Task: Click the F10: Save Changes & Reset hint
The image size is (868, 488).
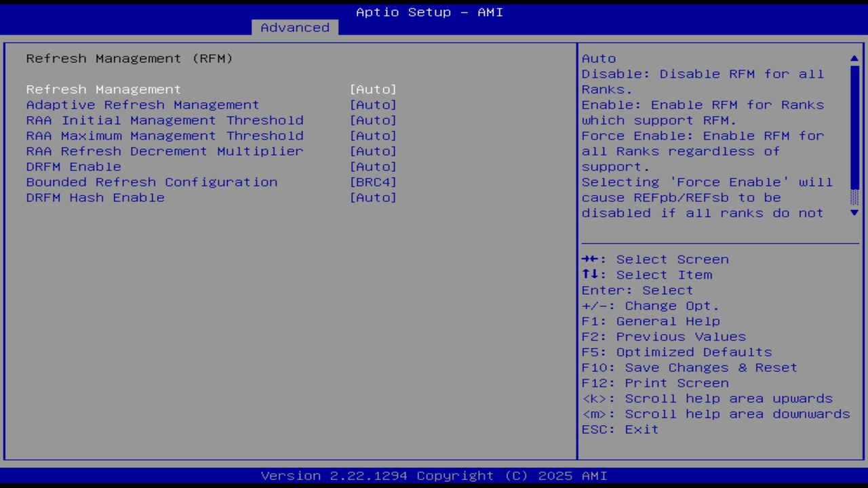Action: click(x=689, y=367)
